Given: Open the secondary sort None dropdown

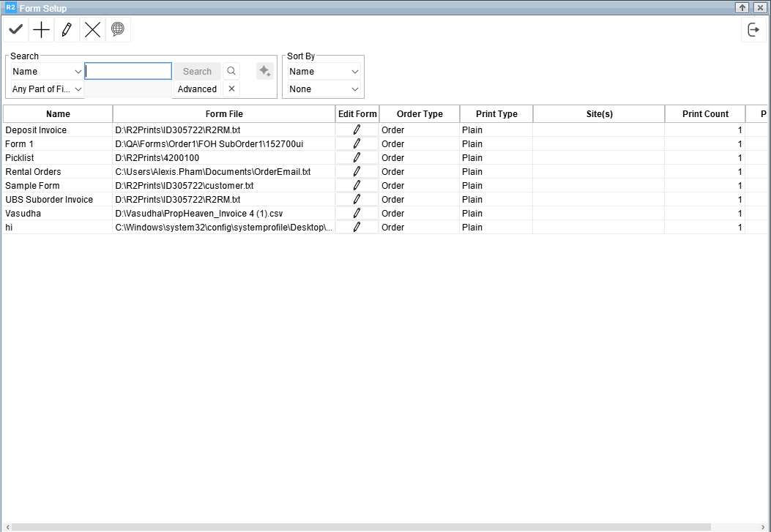Looking at the screenshot, I should [x=324, y=89].
